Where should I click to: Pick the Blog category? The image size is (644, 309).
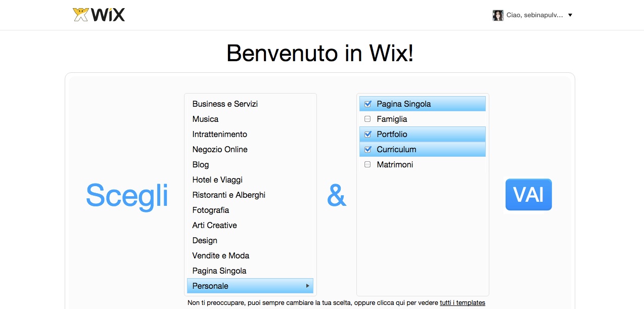point(201,165)
